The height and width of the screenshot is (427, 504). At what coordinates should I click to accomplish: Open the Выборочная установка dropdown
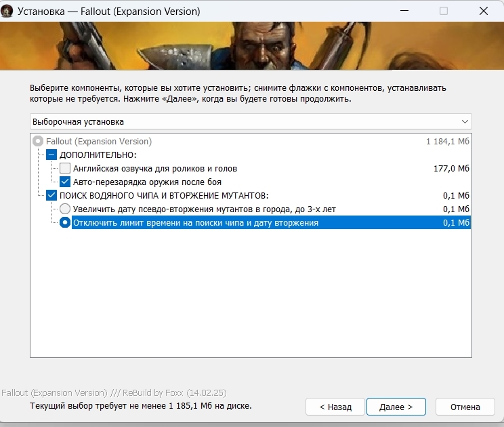coord(251,121)
